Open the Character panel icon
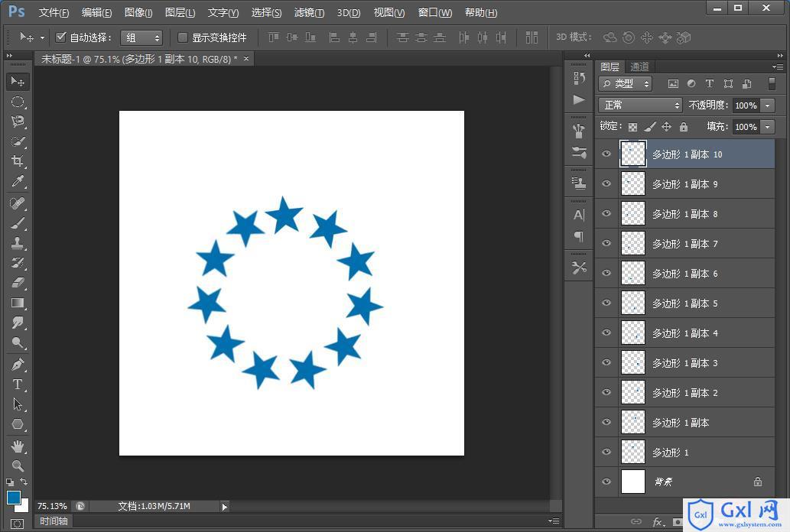Screen dimensions: 790x532 pyautogui.click(x=579, y=215)
